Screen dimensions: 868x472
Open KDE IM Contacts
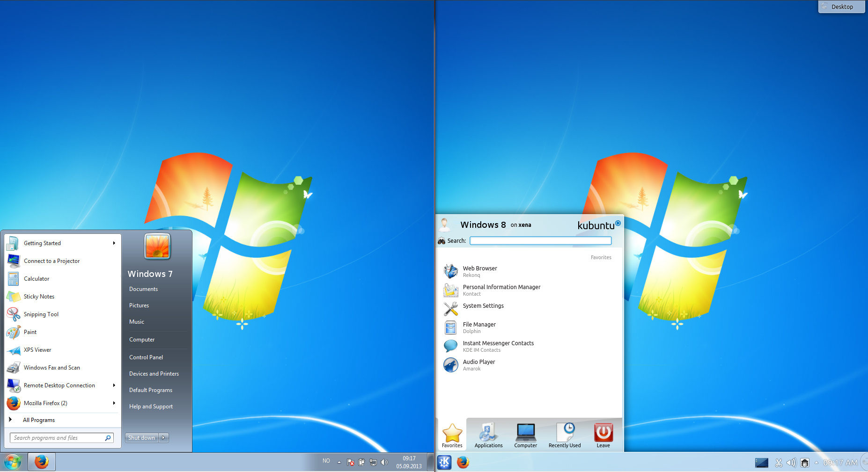498,346
